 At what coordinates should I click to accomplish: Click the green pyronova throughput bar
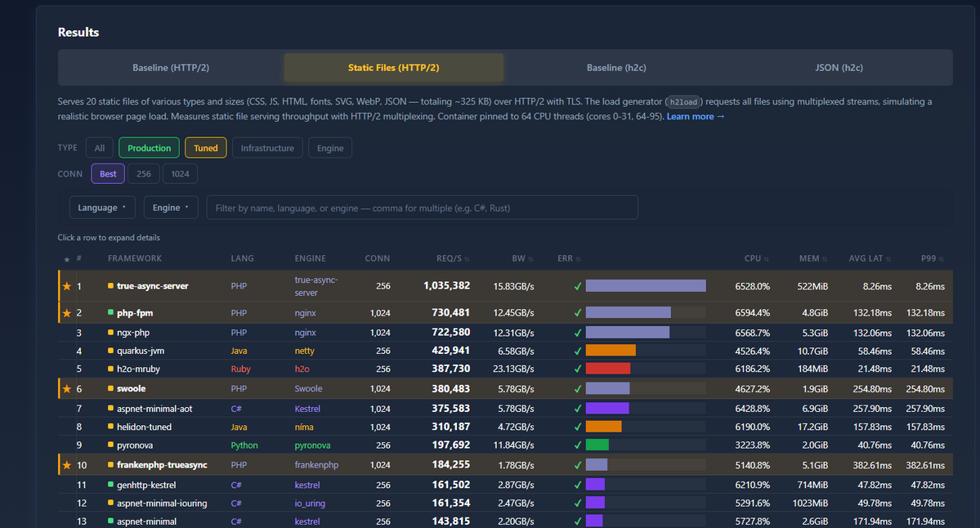click(x=597, y=445)
